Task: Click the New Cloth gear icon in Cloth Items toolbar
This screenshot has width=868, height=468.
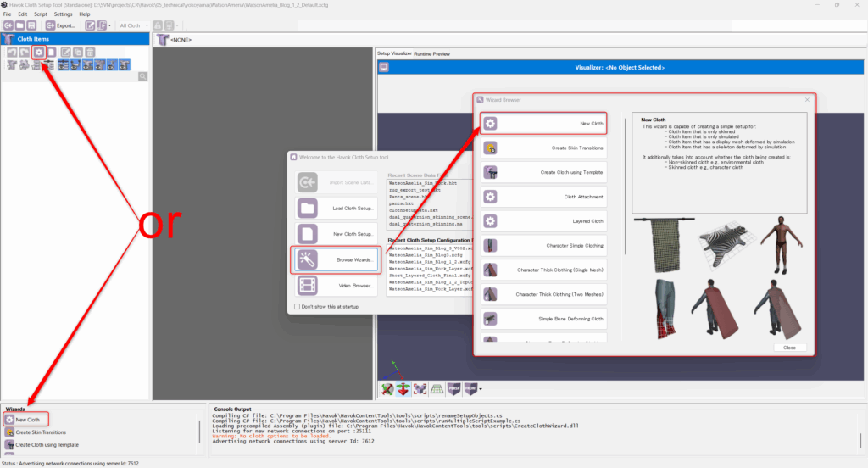Action: coord(39,52)
